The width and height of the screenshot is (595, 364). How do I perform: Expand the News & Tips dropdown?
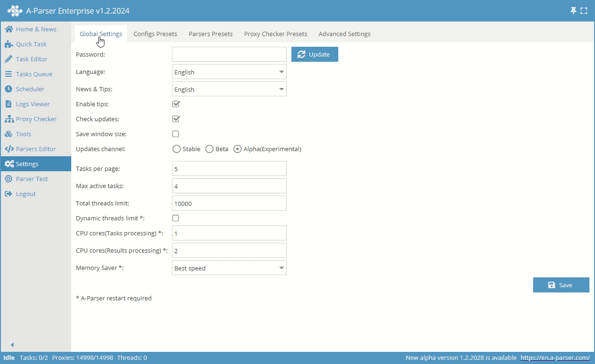coord(229,89)
